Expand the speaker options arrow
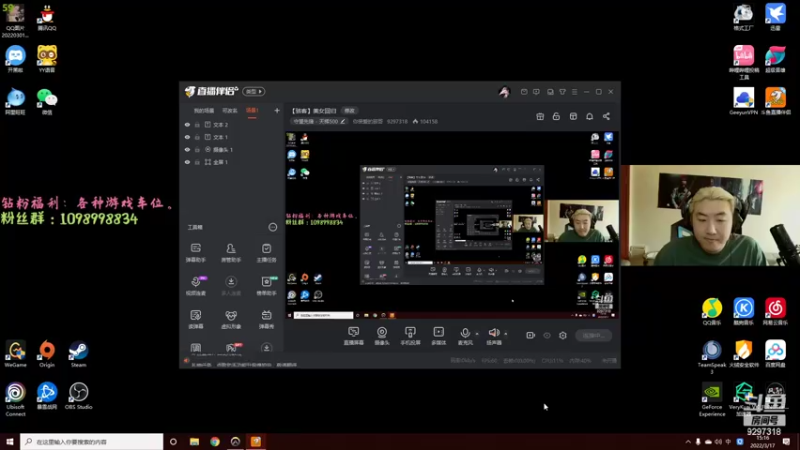Viewport: 800px width, 450px height. coord(506,334)
